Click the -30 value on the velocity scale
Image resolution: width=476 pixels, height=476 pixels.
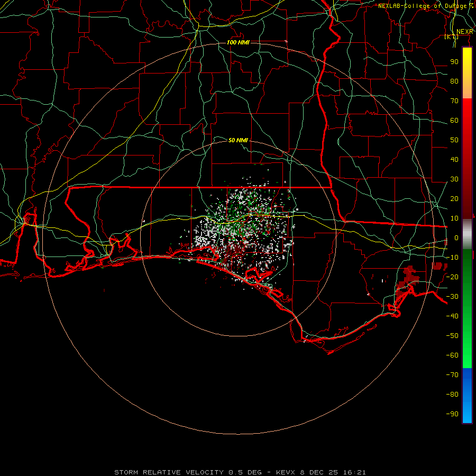452,297
